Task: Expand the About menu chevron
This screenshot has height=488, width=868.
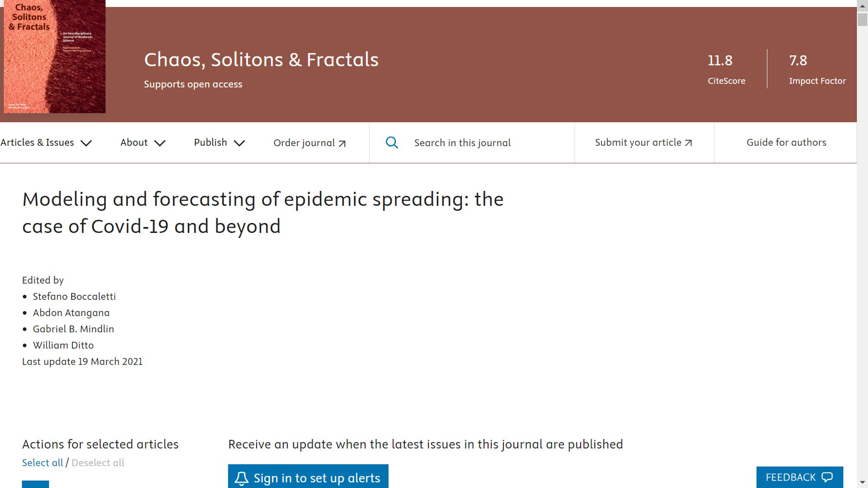Action: [x=160, y=143]
